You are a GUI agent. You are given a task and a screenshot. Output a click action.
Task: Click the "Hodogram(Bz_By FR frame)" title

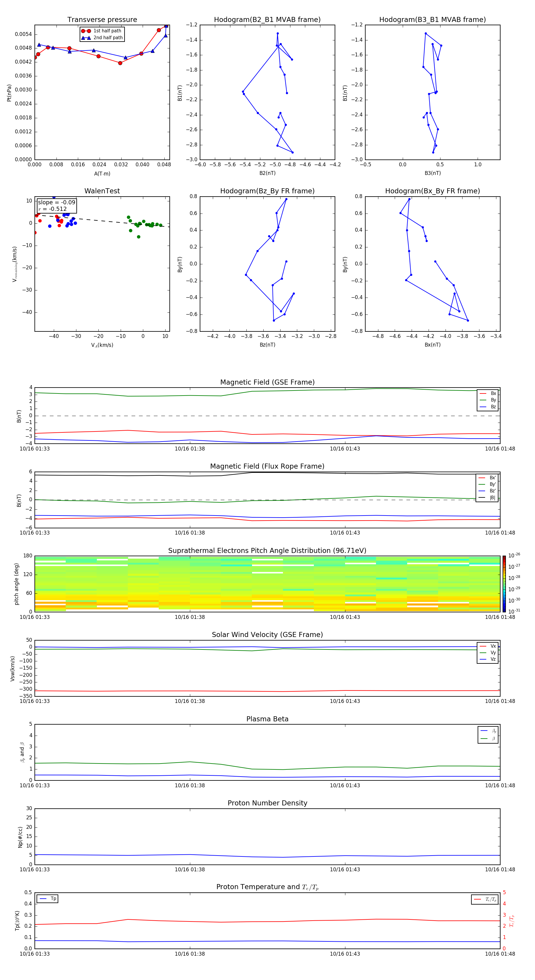pos(267,191)
